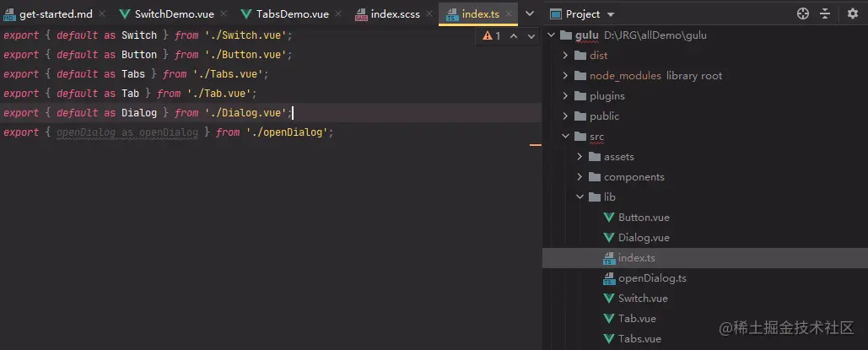This screenshot has height=350, width=868.
Task: Select the dist folder in tree
Action: point(598,56)
